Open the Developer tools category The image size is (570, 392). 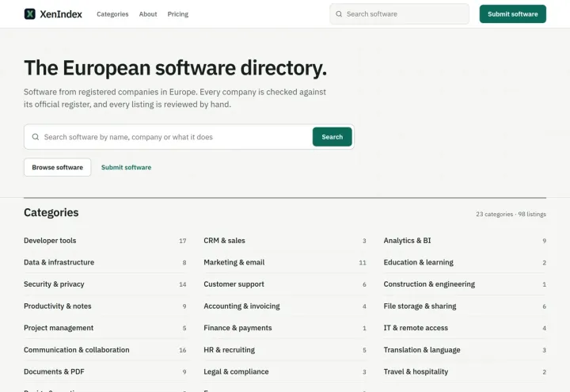105,241
